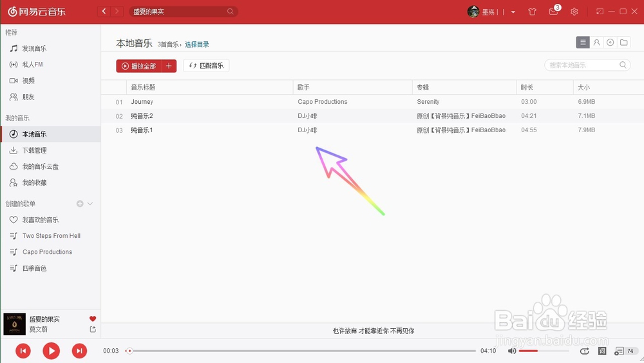Add a new playlist with plus icon
Image resolution: width=644 pixels, height=363 pixels.
(x=80, y=204)
